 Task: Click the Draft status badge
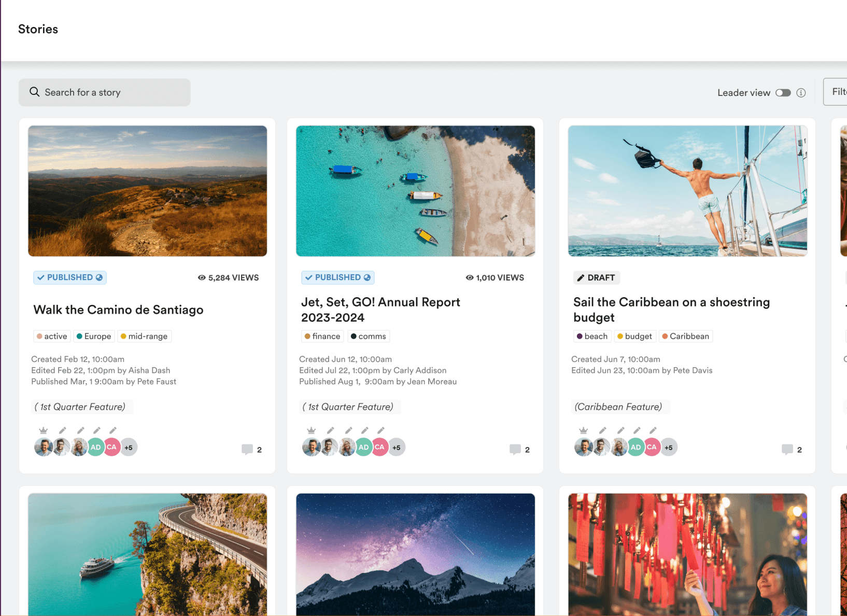(x=597, y=277)
